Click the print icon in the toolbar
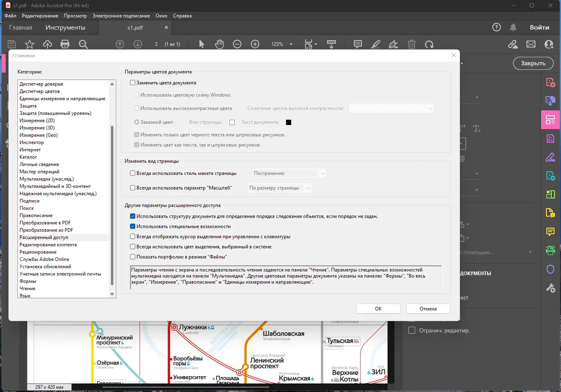The image size is (561, 392). point(65,44)
